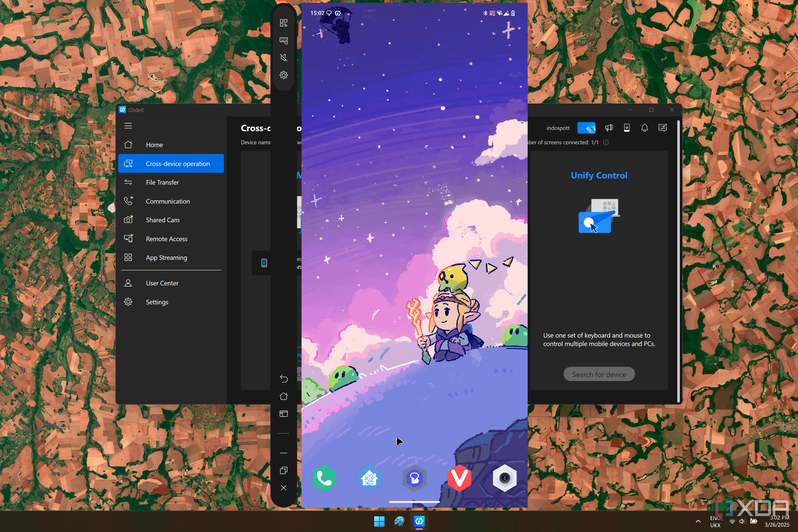Toggle mute in phone mirror toolbar

(284, 57)
